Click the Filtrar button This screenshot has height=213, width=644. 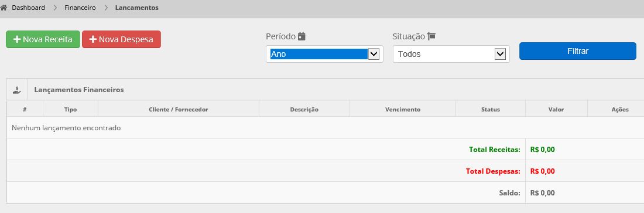click(577, 51)
